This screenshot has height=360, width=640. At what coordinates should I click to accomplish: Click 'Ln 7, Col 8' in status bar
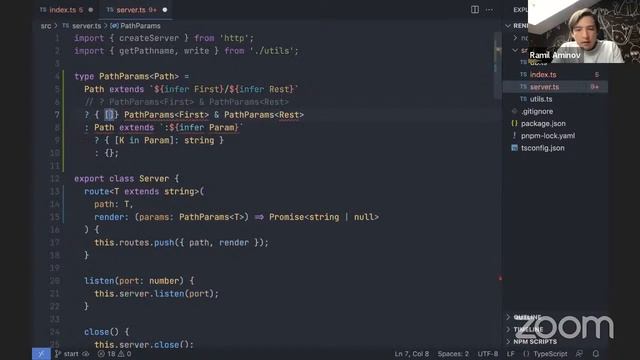412,354
